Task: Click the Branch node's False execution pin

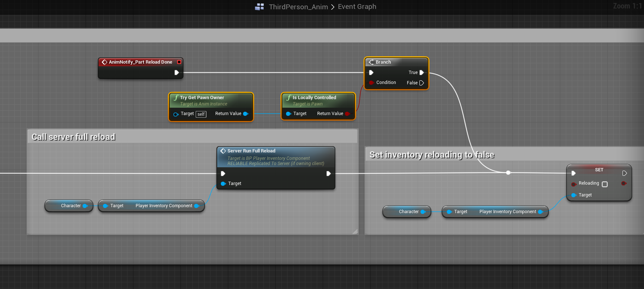Action: (x=421, y=83)
